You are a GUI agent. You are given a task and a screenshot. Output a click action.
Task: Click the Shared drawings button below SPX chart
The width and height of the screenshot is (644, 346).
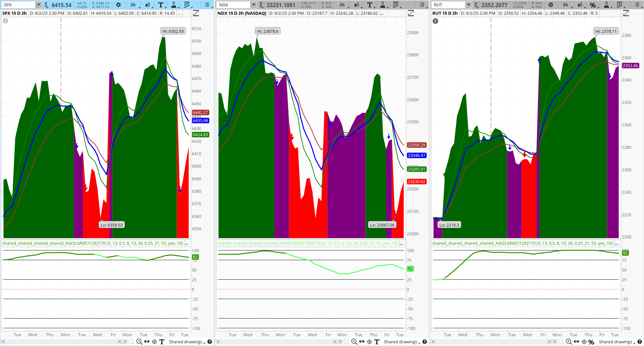click(x=186, y=342)
